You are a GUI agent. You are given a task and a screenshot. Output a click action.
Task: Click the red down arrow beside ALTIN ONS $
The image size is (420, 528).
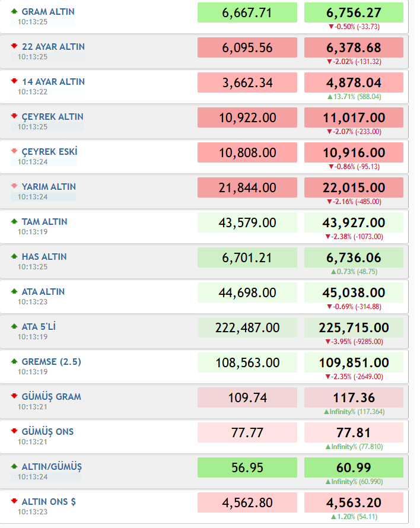click(x=14, y=501)
